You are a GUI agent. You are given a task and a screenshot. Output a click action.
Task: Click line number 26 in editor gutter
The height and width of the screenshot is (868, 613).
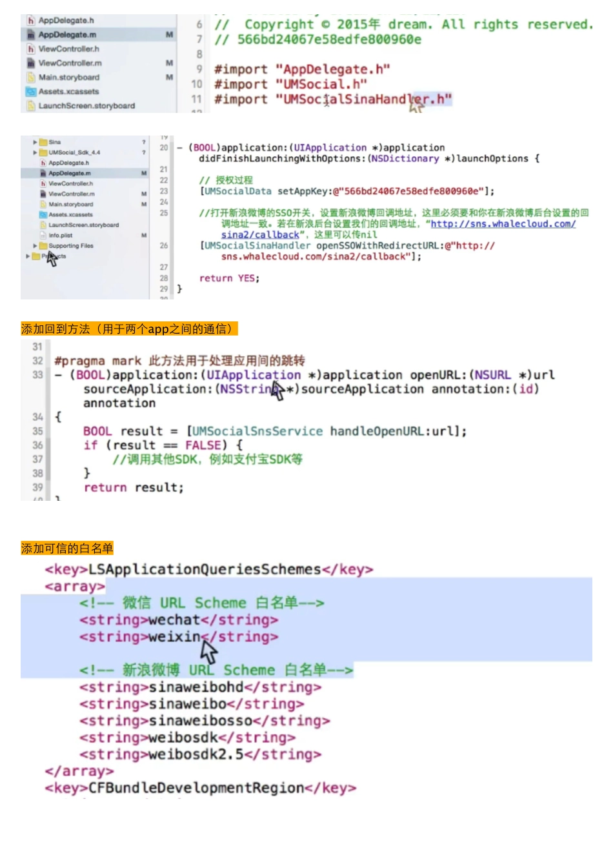164,246
